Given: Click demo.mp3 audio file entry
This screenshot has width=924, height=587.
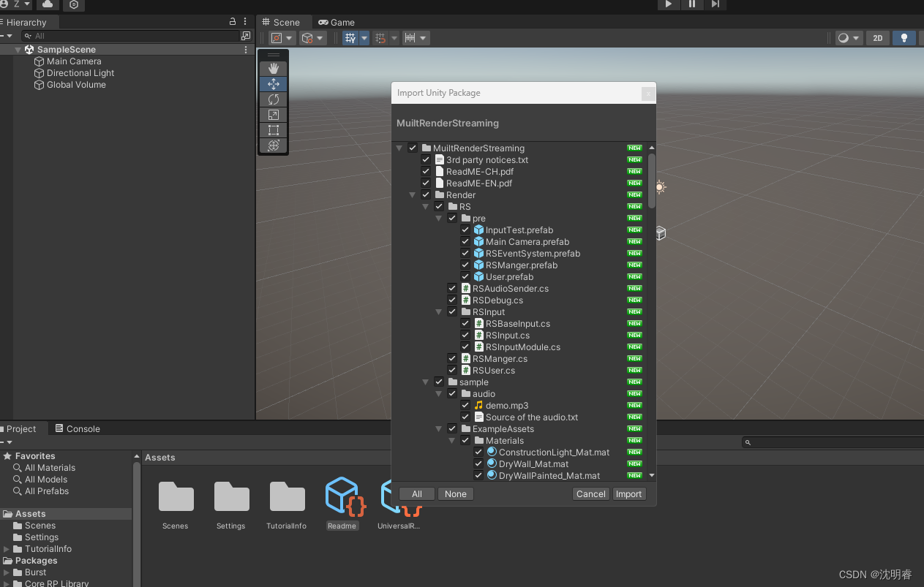Looking at the screenshot, I should (x=507, y=406).
